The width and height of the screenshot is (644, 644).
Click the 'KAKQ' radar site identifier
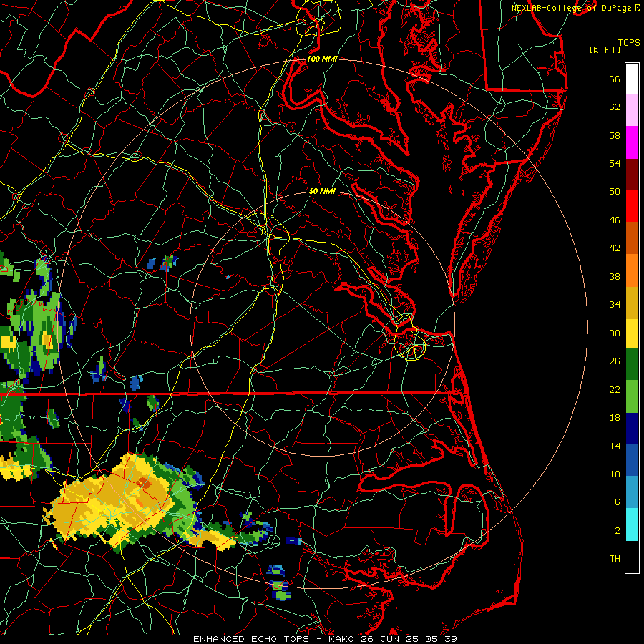pos(343,639)
